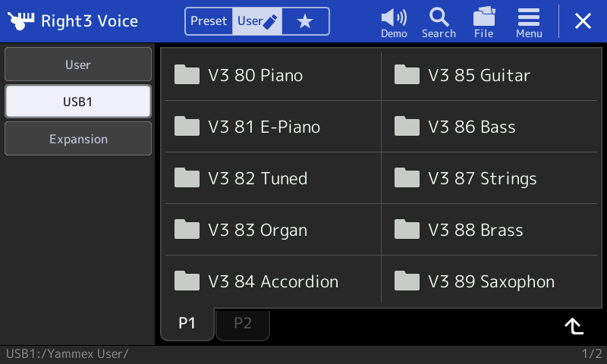
Task: Select the USB1 drive
Action: pos(78,102)
